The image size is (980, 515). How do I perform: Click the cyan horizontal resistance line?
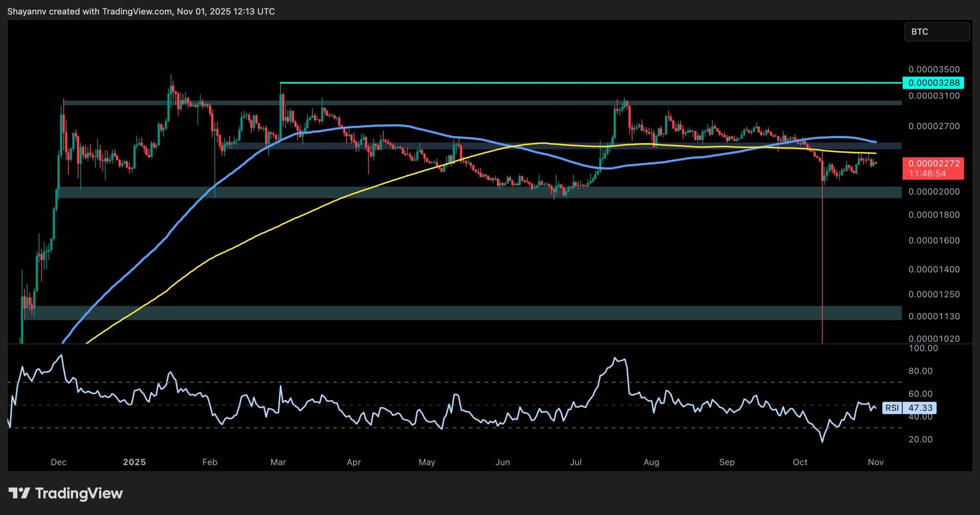pos(574,82)
